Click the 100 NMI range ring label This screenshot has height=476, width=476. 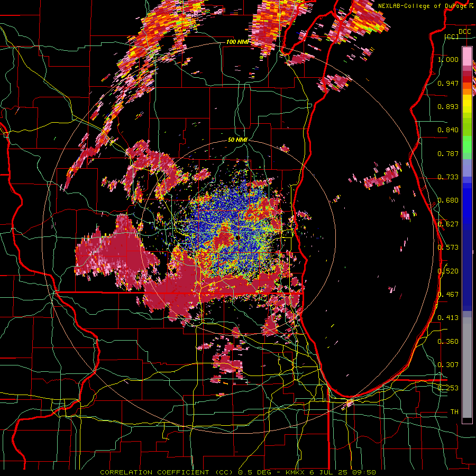click(x=237, y=42)
